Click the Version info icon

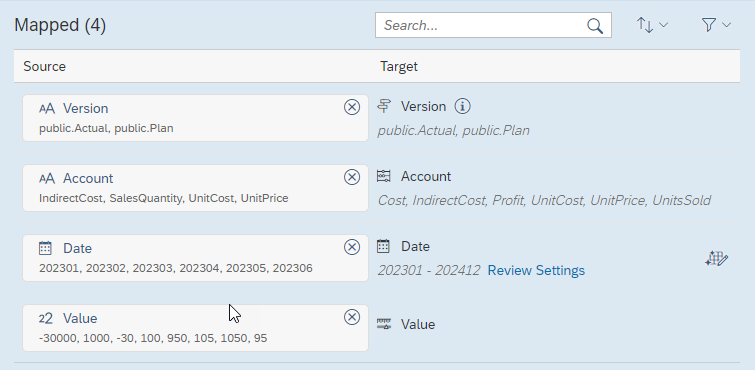click(x=462, y=106)
